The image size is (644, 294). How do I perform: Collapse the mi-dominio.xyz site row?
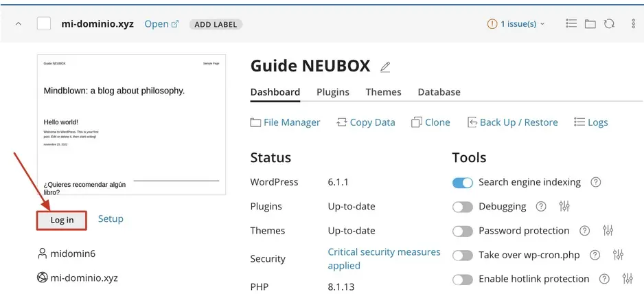pyautogui.click(x=18, y=24)
